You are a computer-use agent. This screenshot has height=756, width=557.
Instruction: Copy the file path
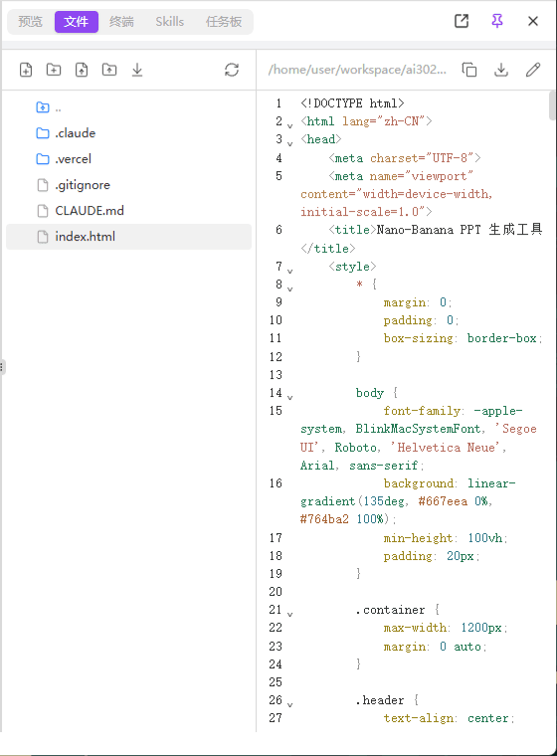(x=469, y=70)
